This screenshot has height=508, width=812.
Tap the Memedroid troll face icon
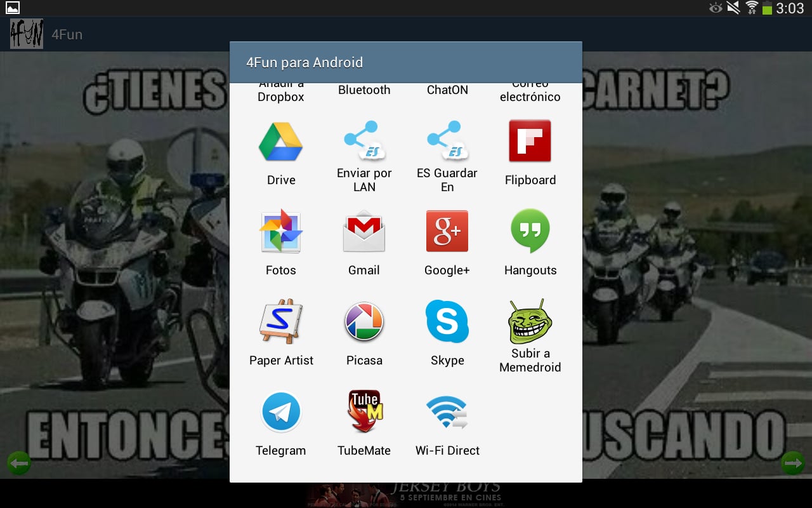[530, 321]
